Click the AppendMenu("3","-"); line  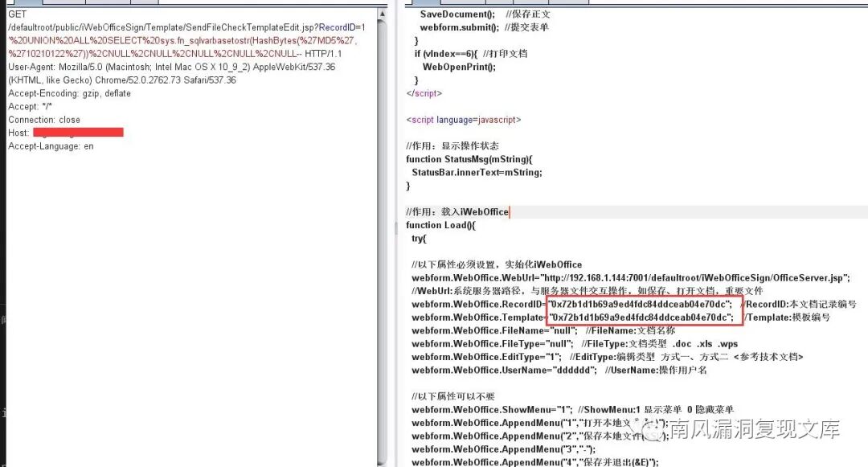504,450
